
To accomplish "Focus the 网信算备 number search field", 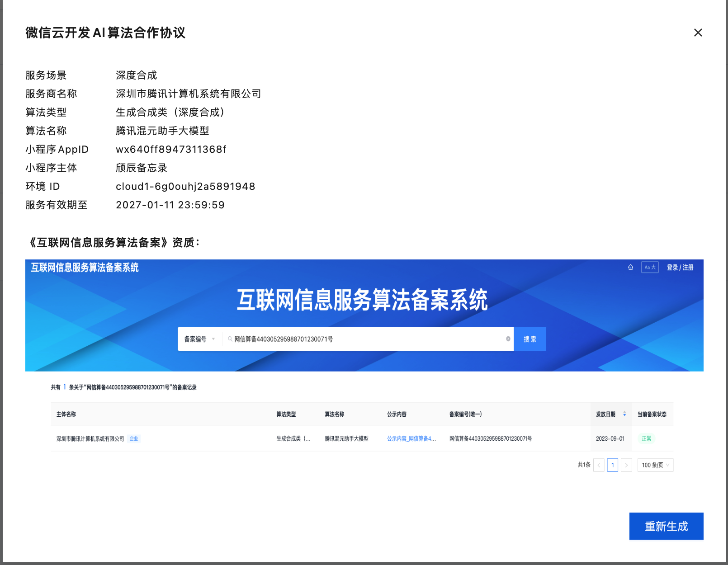I will click(369, 339).
